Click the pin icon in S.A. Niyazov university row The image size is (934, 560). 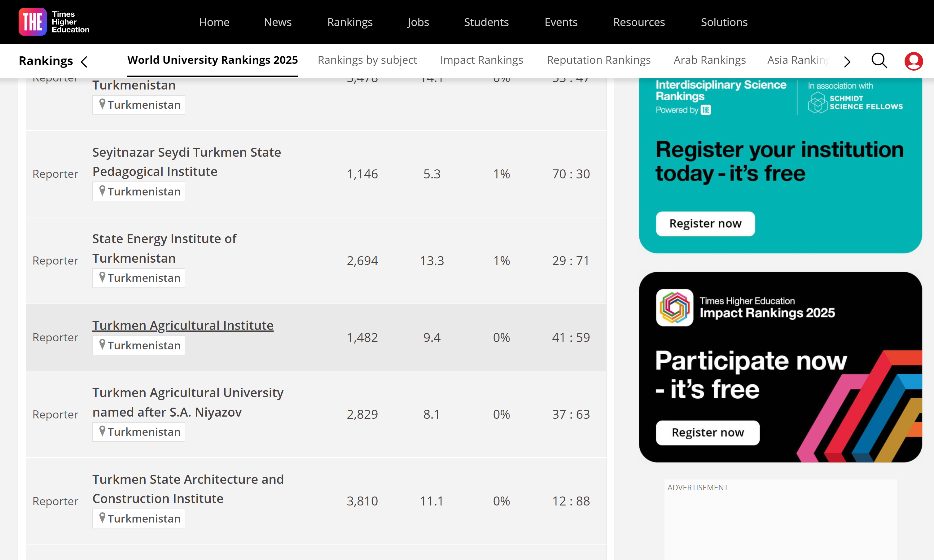[102, 431]
